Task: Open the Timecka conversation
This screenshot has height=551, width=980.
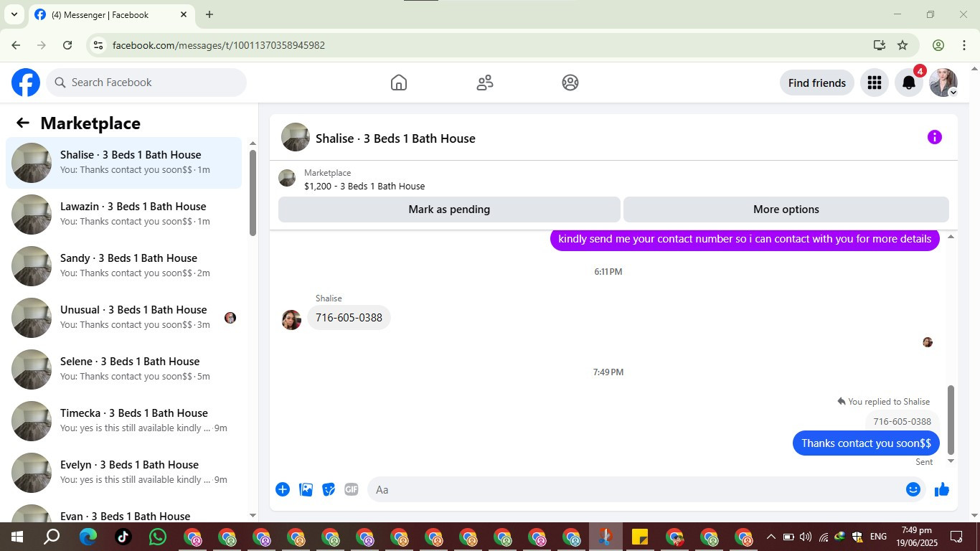Action: tap(124, 421)
